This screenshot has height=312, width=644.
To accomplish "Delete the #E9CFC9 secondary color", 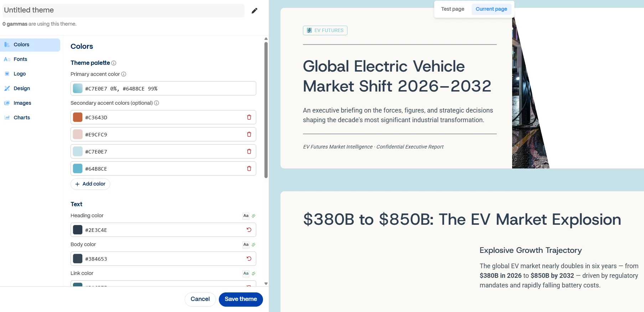I will [x=249, y=134].
